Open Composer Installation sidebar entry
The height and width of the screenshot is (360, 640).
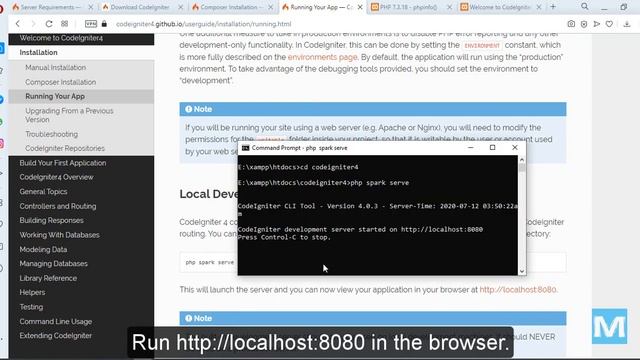tap(60, 82)
